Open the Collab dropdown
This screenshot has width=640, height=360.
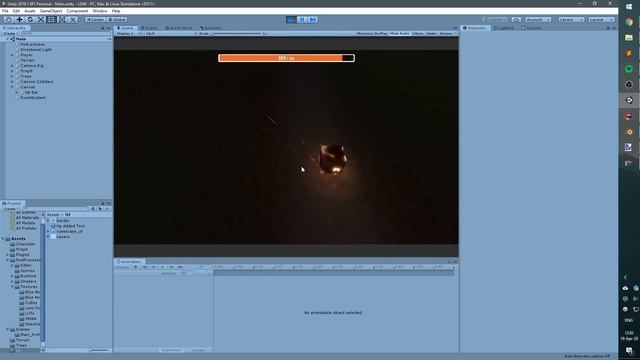click(495, 20)
